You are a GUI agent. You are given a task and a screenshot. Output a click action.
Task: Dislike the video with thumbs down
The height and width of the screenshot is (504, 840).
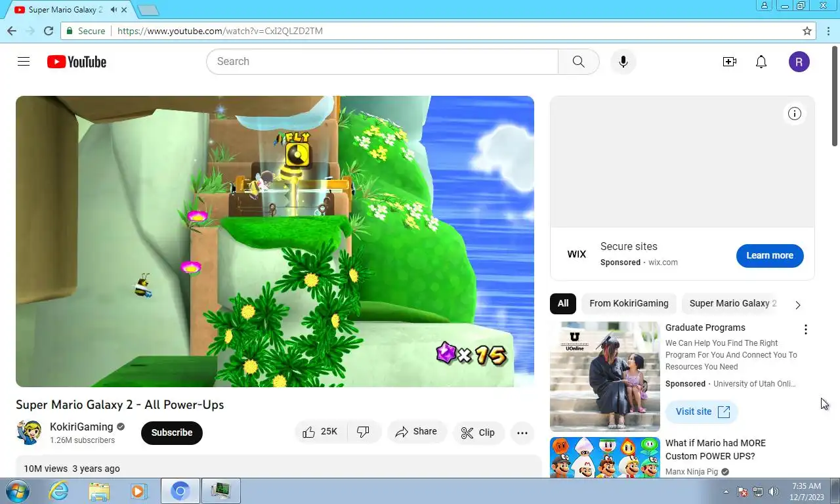[x=363, y=432]
